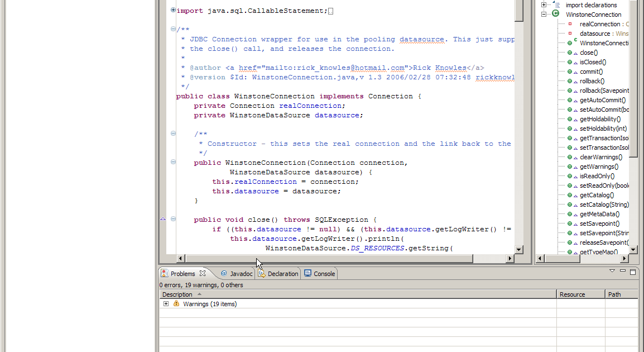Click the Console monitor icon
644x352 pixels.
pyautogui.click(x=307, y=273)
